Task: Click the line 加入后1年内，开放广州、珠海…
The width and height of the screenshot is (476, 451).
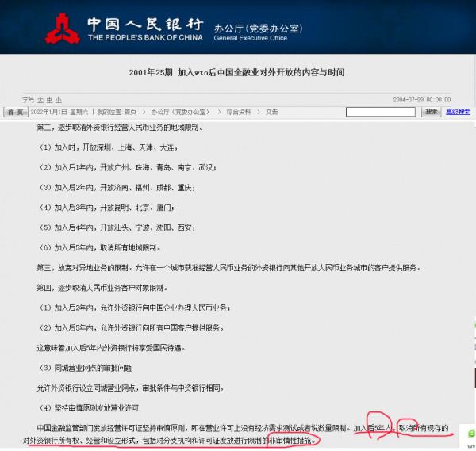Action: pos(128,167)
